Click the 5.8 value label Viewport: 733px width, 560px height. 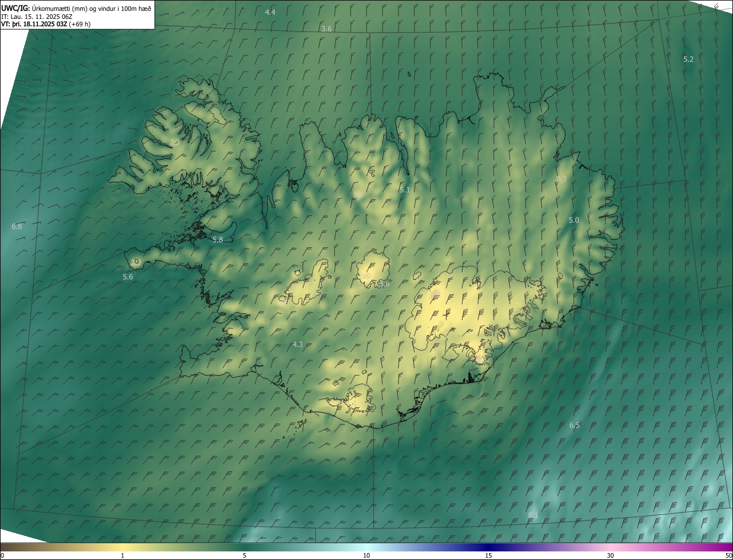click(x=218, y=239)
